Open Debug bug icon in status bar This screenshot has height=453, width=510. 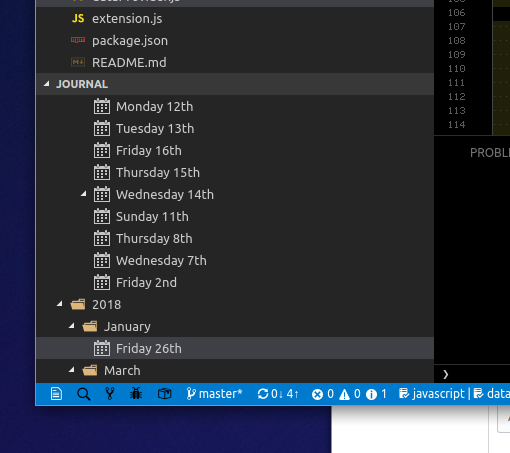136,394
